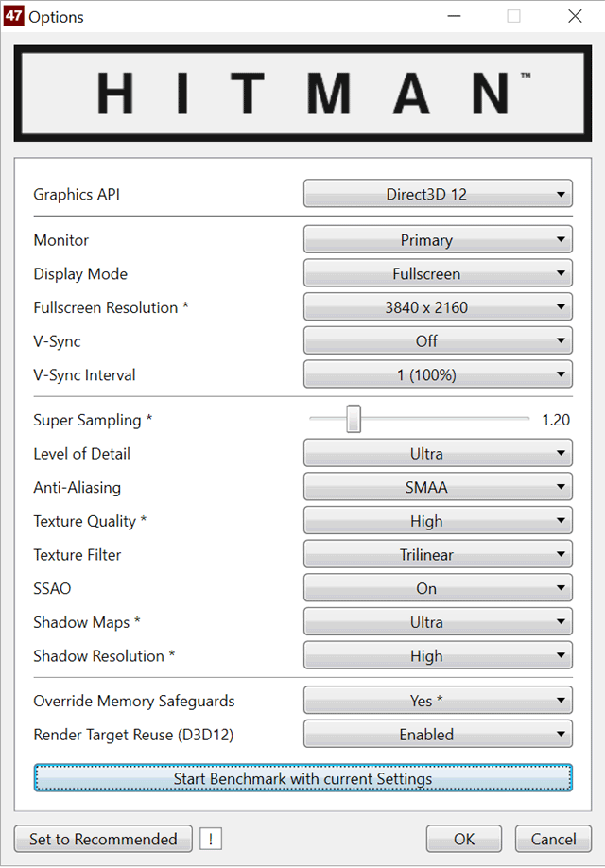The height and width of the screenshot is (868, 605).
Task: Open the V-Sync dropdown set to Off
Action: (x=438, y=341)
